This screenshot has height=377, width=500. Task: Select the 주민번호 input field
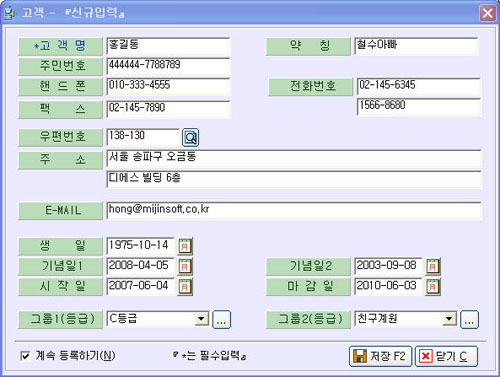(168, 66)
